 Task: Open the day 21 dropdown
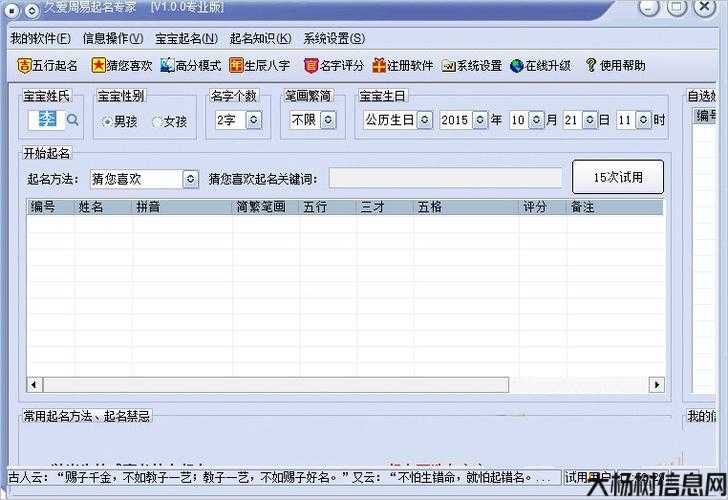(589, 120)
